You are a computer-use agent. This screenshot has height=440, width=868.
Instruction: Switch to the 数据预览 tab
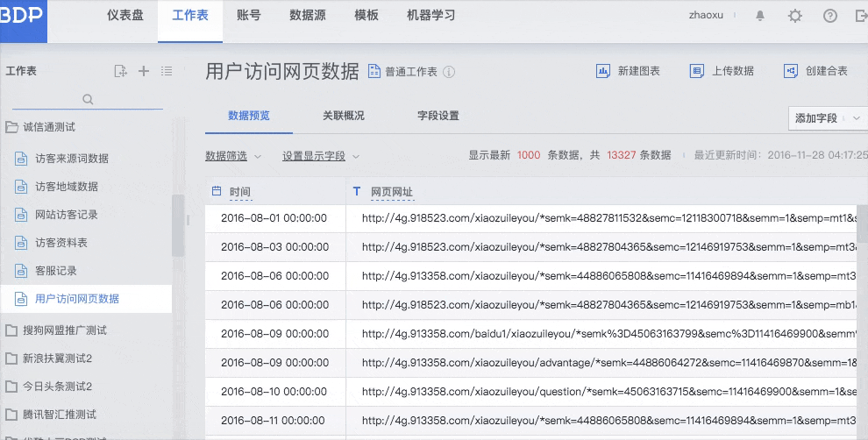pos(248,116)
